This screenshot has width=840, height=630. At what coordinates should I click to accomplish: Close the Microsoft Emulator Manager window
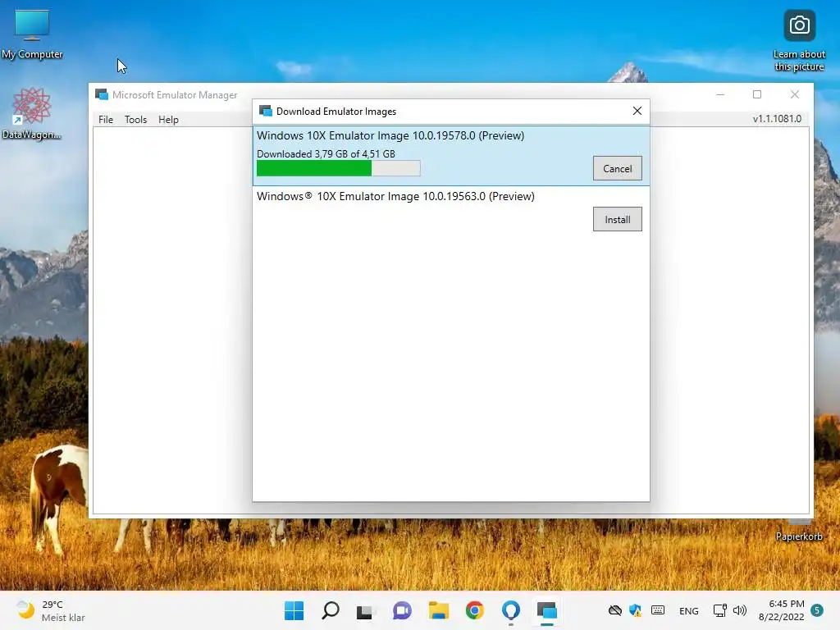(794, 94)
